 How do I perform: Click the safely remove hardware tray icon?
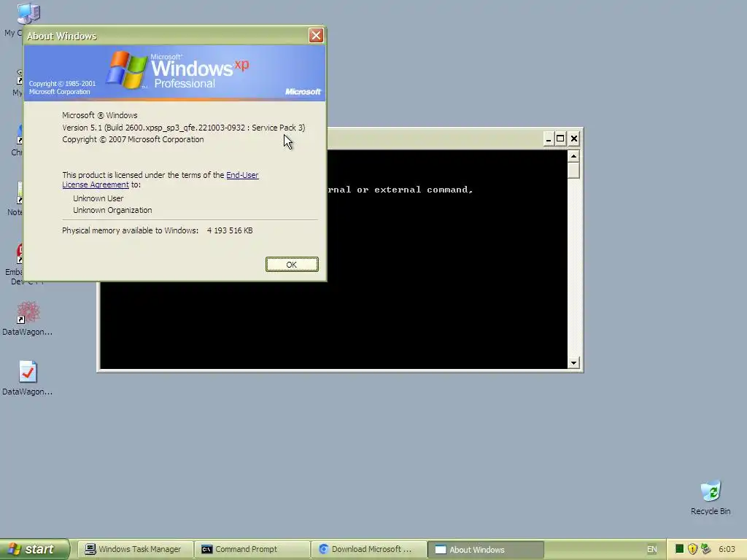pyautogui.click(x=705, y=548)
